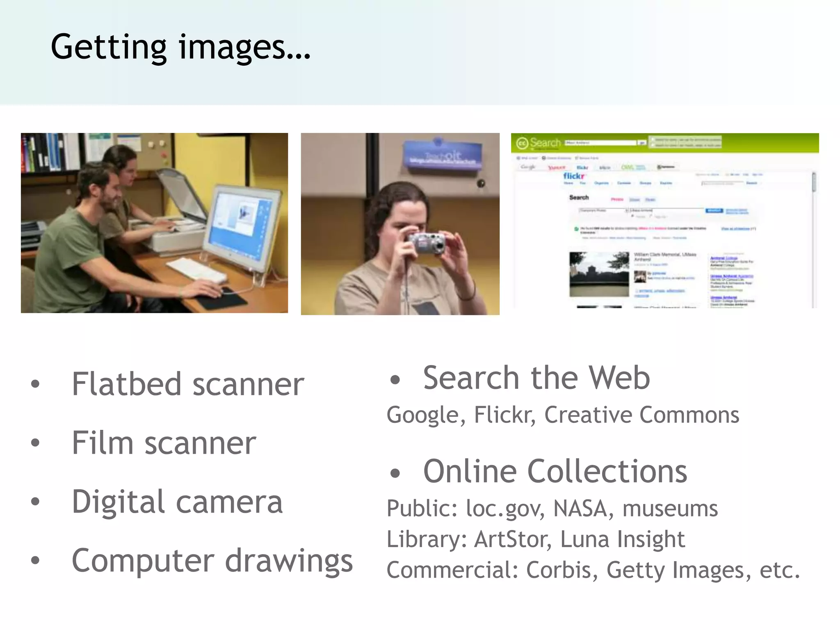Toggle the commercial purposes checkbox in CC search
Image resolution: width=840 pixels, height=630 pixels.
point(653,139)
